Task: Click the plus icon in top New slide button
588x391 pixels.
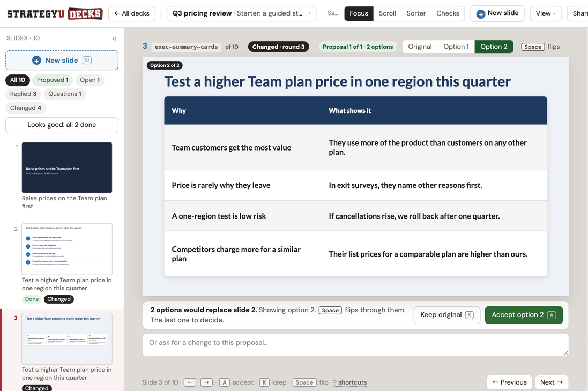Action: [480, 14]
